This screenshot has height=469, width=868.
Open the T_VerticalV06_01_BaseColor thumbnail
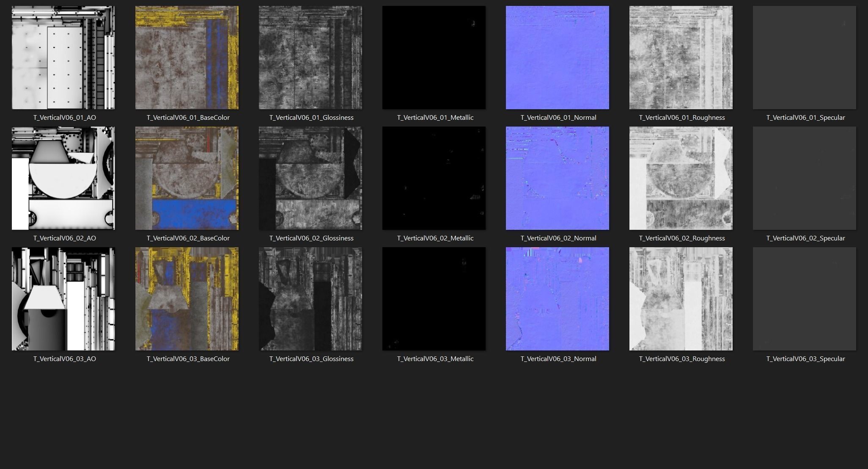tap(187, 58)
